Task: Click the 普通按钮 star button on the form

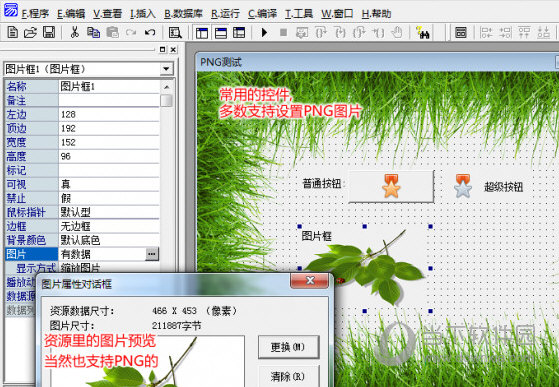Action: pyautogui.click(x=391, y=186)
